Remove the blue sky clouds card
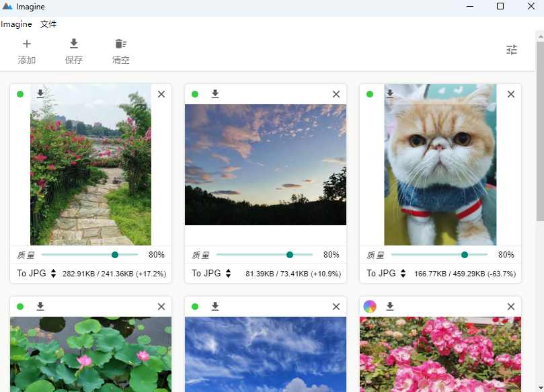The image size is (544, 392). click(336, 307)
